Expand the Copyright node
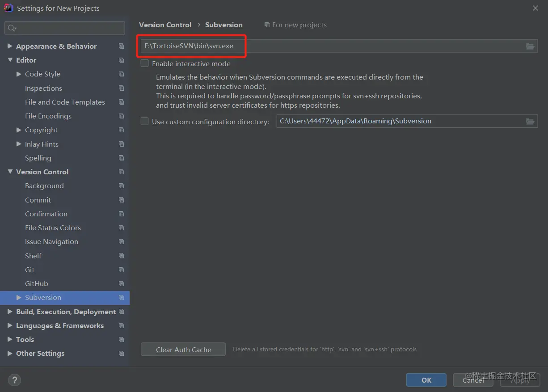Viewport: 548px width, 392px height. click(x=19, y=130)
